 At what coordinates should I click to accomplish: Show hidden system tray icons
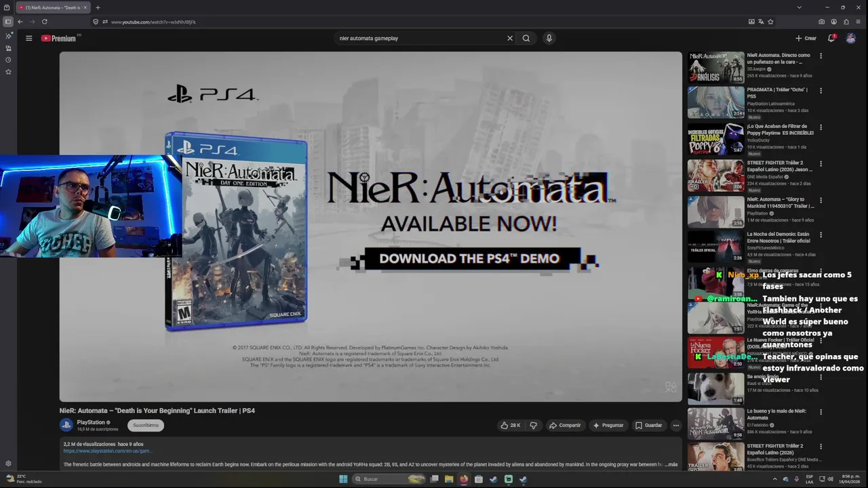[775, 479]
